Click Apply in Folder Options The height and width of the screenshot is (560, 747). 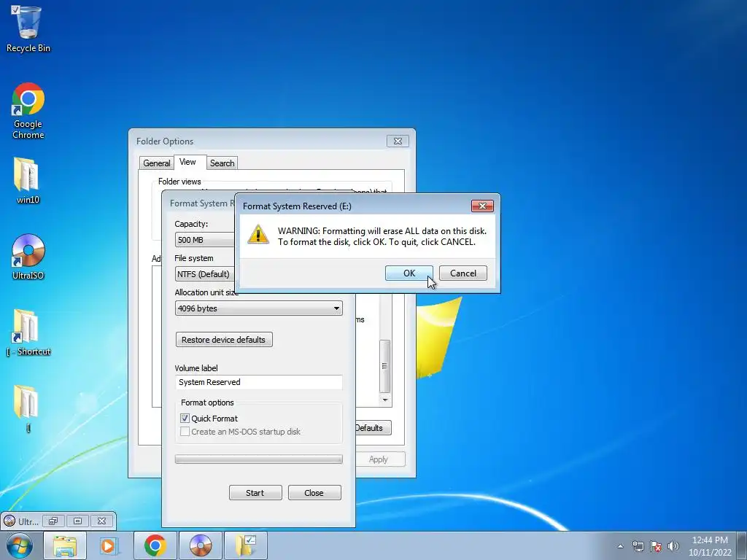pos(379,459)
